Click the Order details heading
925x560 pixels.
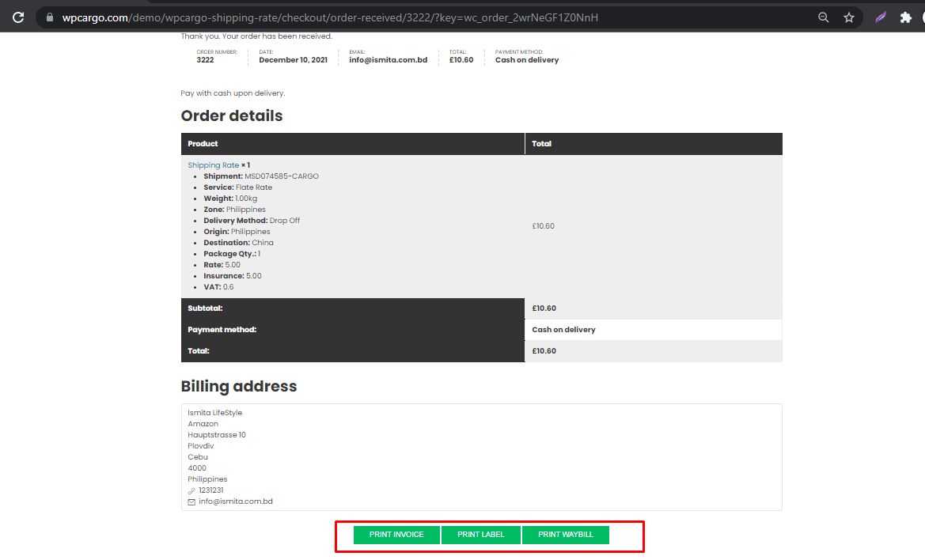(232, 115)
